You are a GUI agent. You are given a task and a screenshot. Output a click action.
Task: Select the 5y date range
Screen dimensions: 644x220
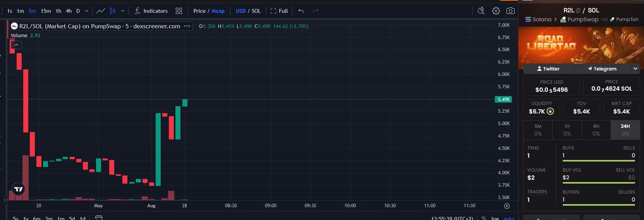click(16, 218)
